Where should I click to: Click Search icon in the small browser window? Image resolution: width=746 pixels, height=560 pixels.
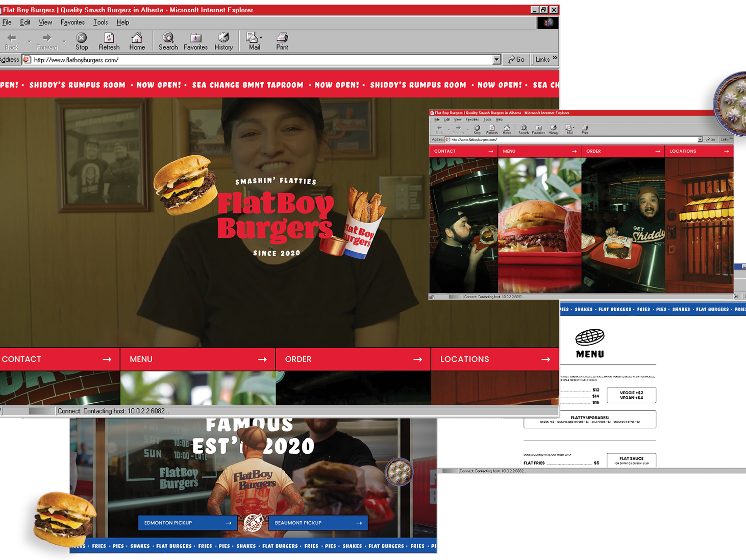tap(524, 128)
